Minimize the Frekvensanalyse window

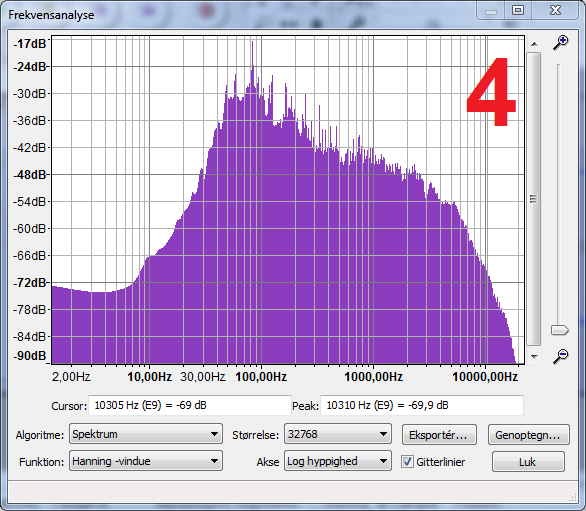point(491,10)
